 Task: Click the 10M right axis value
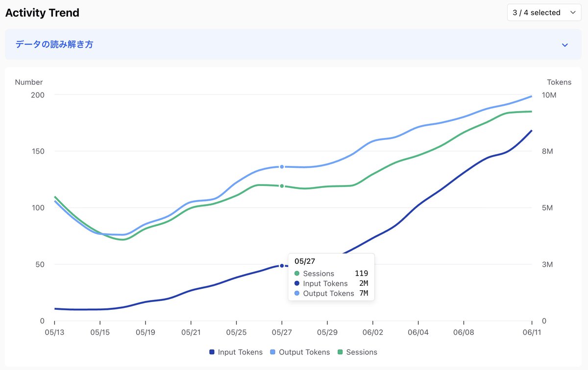[x=549, y=94]
